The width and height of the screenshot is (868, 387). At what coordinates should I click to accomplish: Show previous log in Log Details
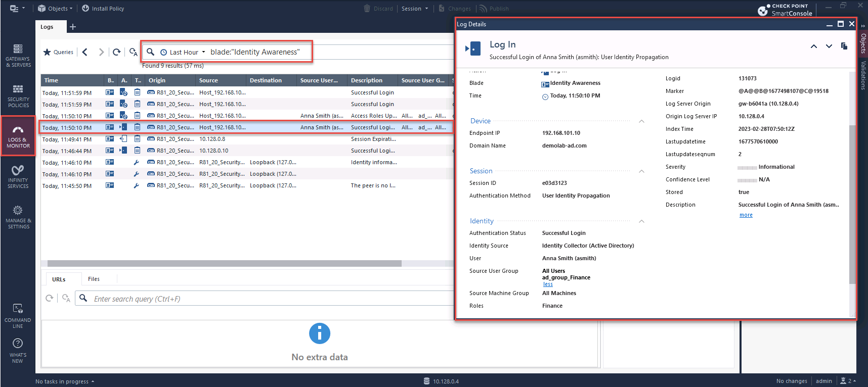coord(814,46)
